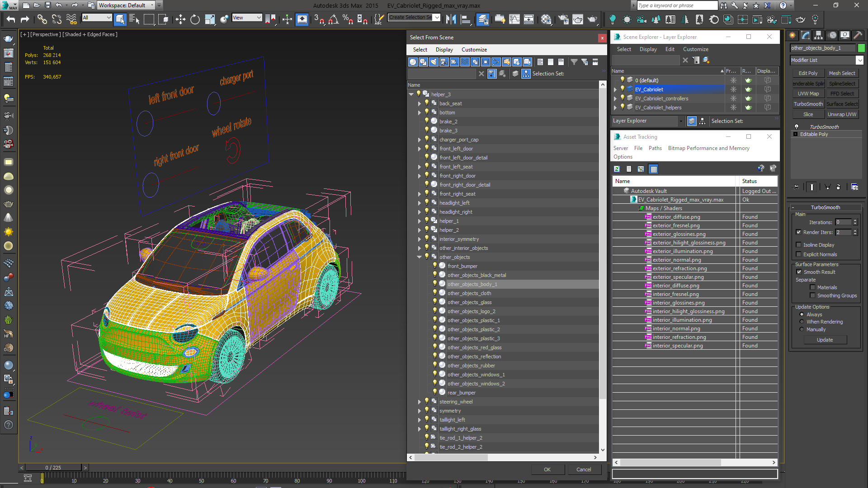Activate Select and Scale tool
The image size is (868, 488).
[209, 19]
